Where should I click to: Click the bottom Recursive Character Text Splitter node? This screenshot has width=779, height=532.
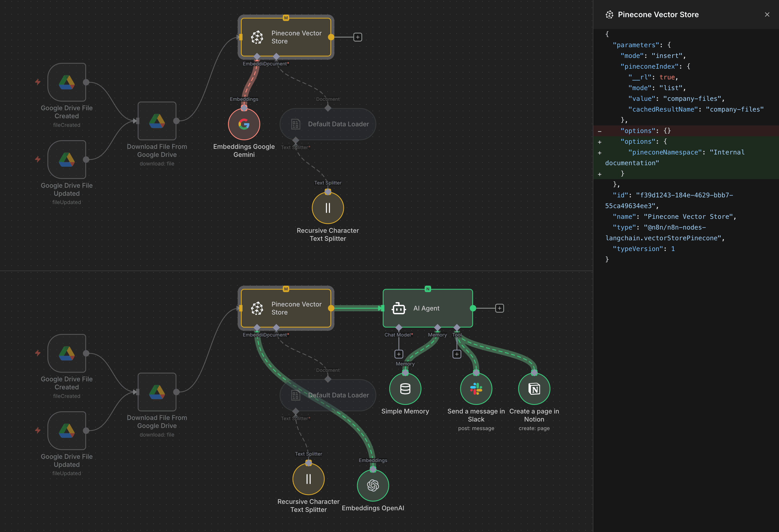pos(308,479)
